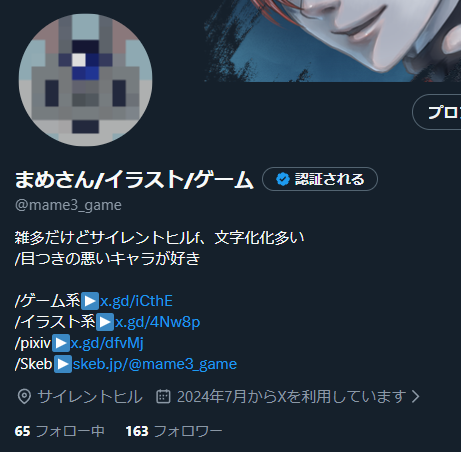Select the @mame3_game handle text
The width and height of the screenshot is (461, 452).
click(x=68, y=205)
